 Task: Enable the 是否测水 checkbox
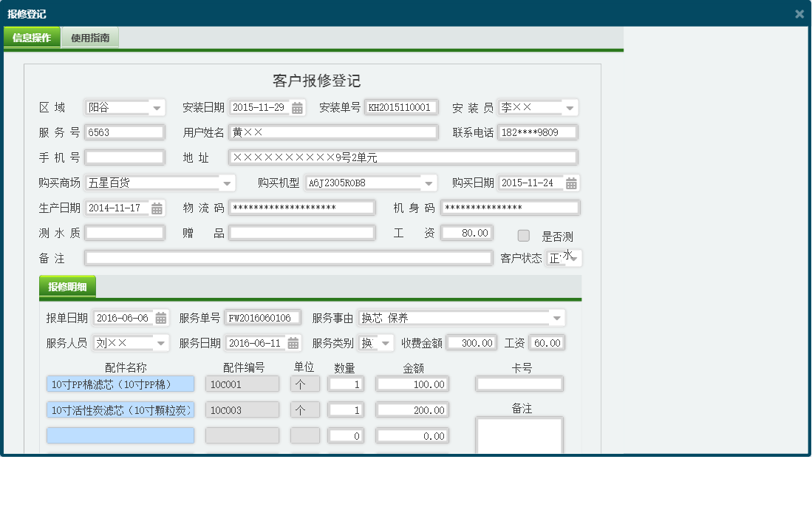click(524, 235)
